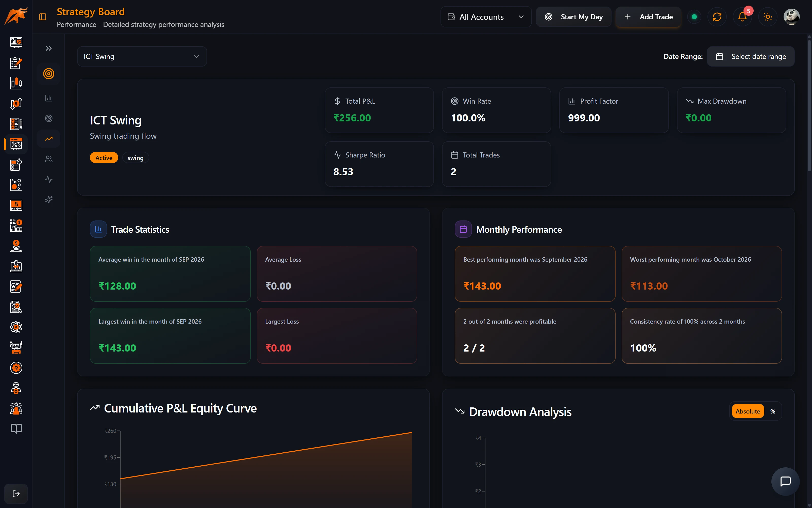Open the bubble scatter chart sidebar icon
This screenshot has width=812, height=508.
(x=16, y=185)
